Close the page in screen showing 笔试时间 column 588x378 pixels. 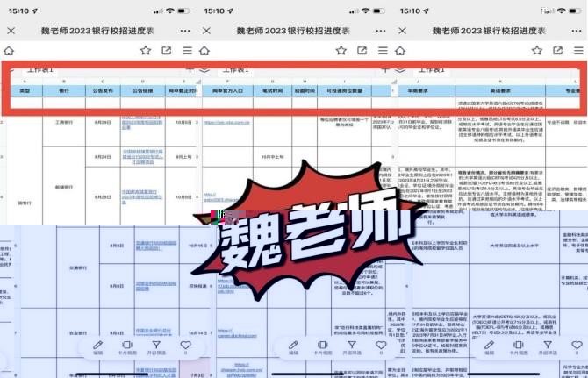[x=206, y=31]
